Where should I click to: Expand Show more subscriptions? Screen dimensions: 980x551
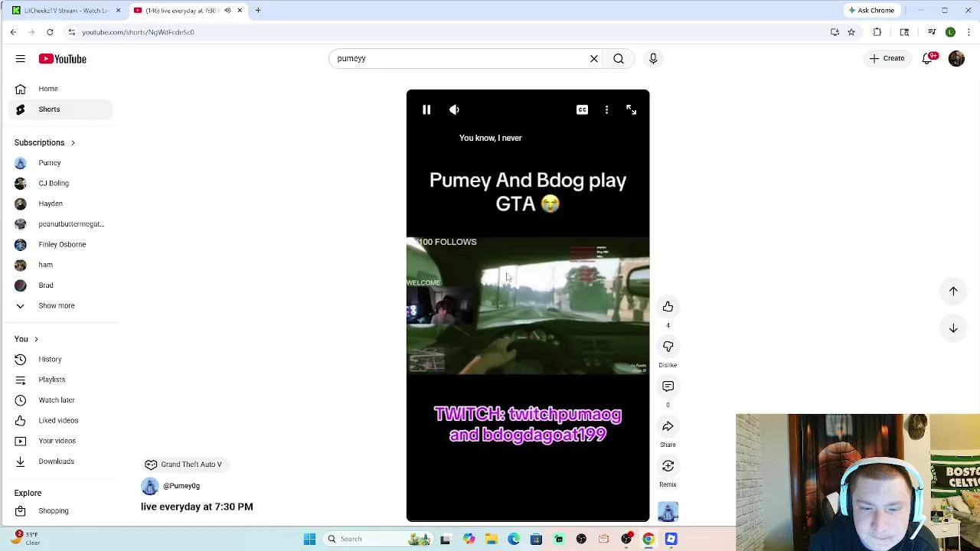(61, 305)
